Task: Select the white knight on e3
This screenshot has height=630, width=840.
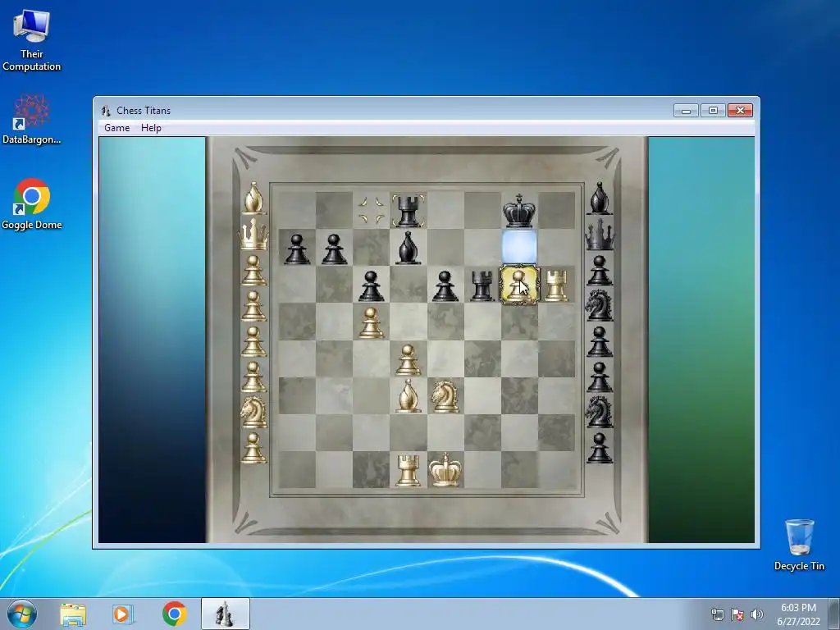Action: (x=445, y=396)
